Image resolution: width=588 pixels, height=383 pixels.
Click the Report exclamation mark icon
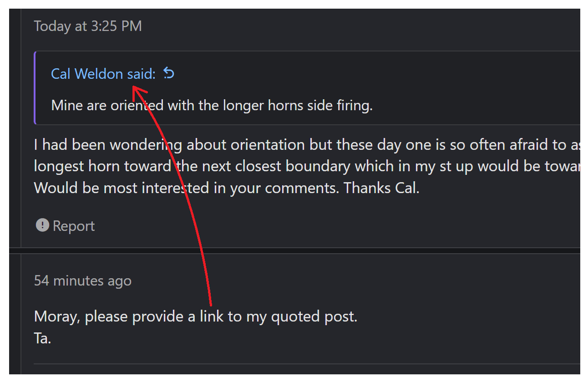click(42, 225)
